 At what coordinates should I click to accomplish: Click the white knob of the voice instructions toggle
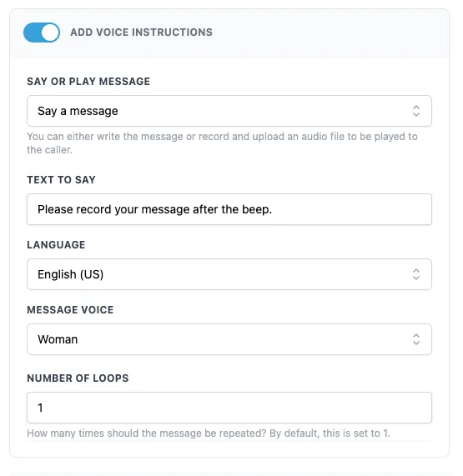50,33
